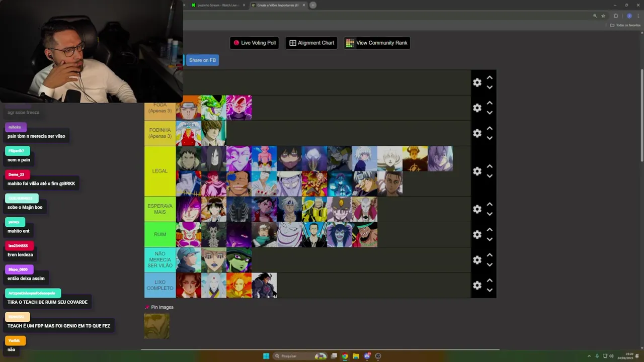The image size is (644, 362).
Task: Open a new browser tab
Action: click(313, 5)
